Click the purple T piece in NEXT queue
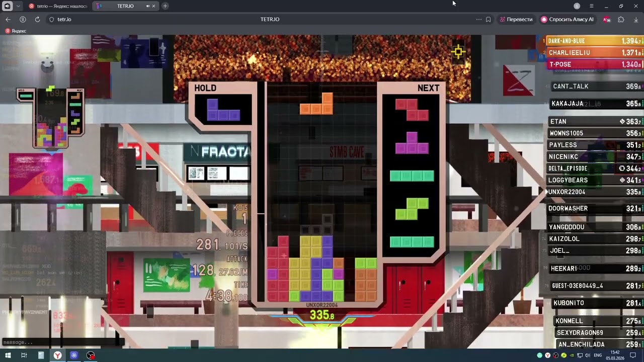Screen dimensions: 644x362 point(412,143)
